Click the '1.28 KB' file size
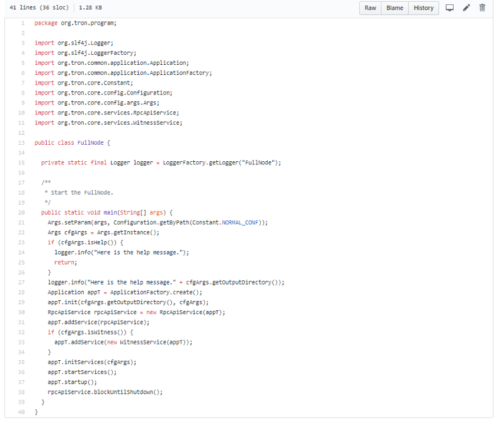The image size is (504, 425). [90, 8]
